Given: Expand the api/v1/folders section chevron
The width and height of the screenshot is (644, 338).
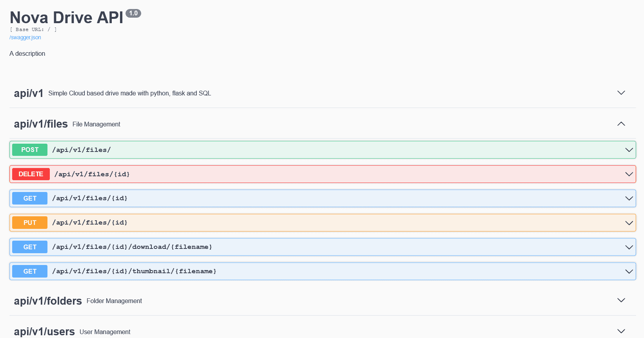Looking at the screenshot, I should point(621,300).
